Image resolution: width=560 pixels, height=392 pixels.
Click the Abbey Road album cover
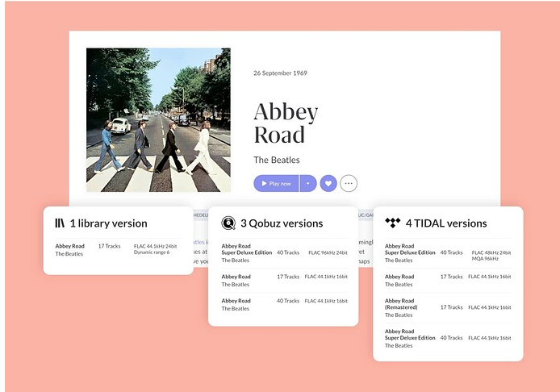pyautogui.click(x=159, y=120)
